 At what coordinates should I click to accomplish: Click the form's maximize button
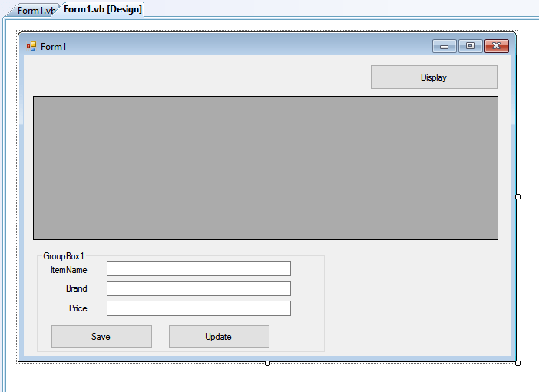[x=470, y=46]
